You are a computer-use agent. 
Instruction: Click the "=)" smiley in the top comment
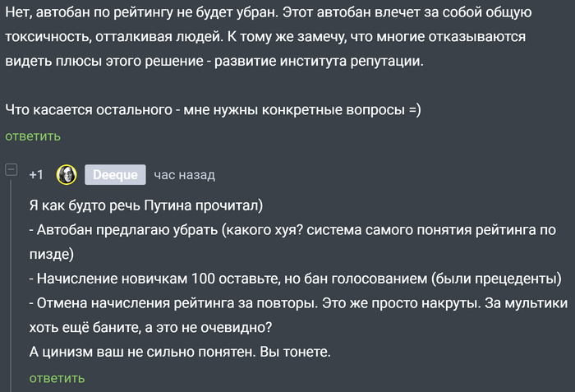(414, 109)
